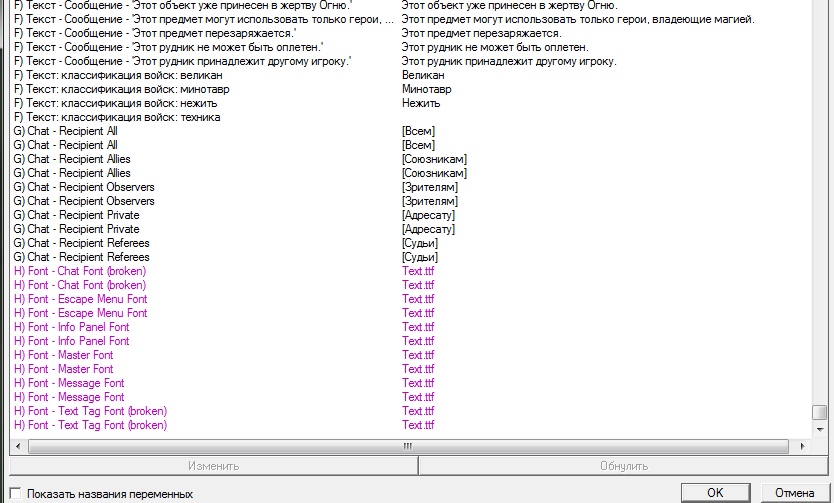
Task: Click the value 'Великан'
Action: [423, 75]
